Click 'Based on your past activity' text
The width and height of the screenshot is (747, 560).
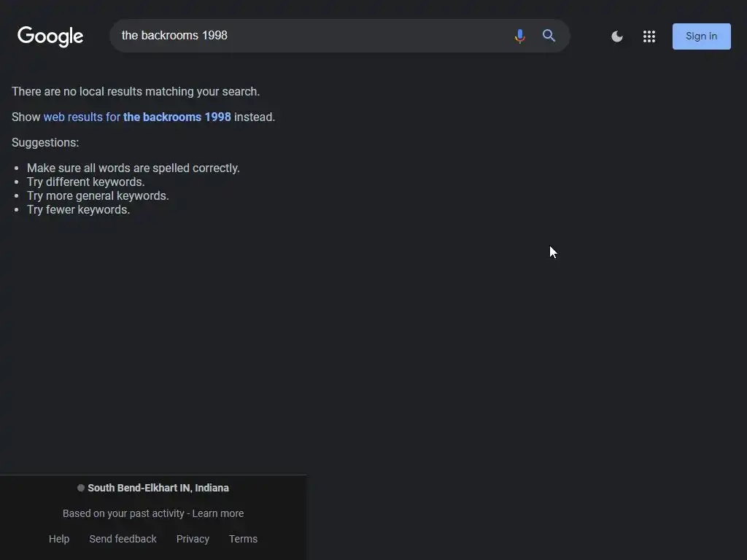tap(123, 513)
